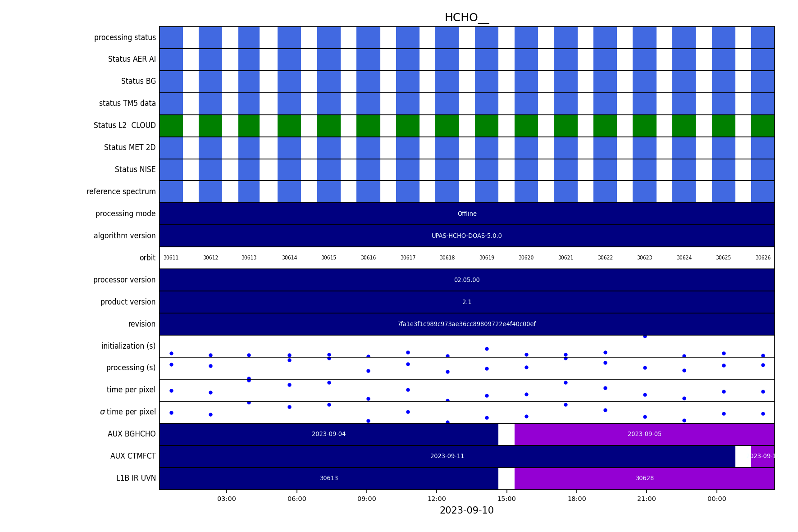Image resolution: width=798 pixels, height=532 pixels.
Task: Click the 'reference spectrum' row label
Action: point(121,191)
